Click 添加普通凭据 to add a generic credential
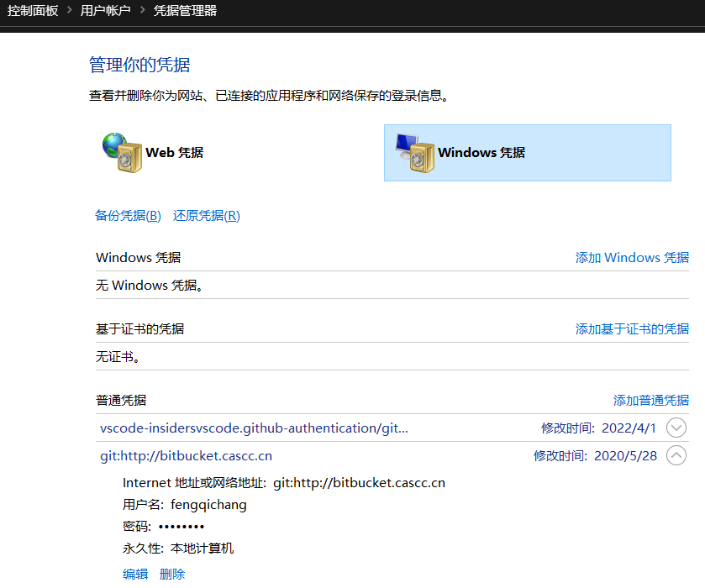Image resolution: width=705 pixels, height=588 pixels. coord(651,401)
